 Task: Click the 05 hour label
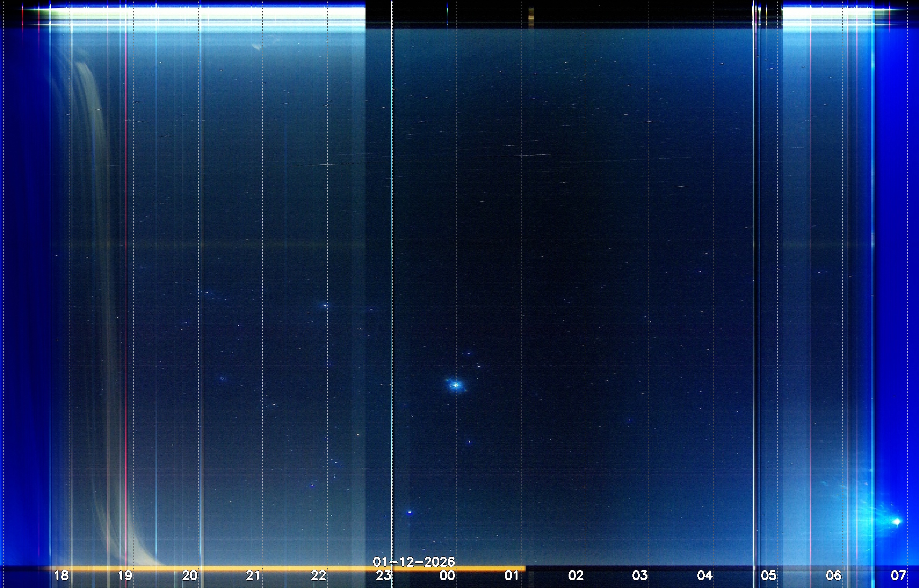tap(769, 576)
